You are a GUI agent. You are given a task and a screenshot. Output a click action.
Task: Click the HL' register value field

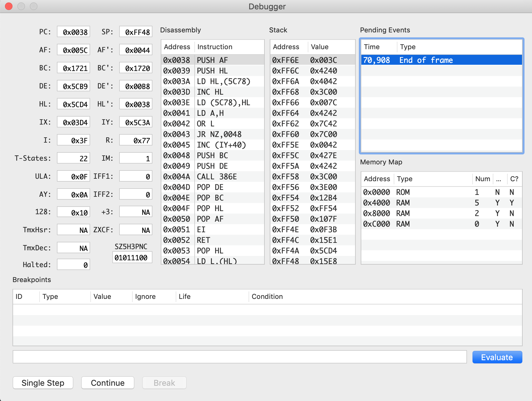point(136,104)
